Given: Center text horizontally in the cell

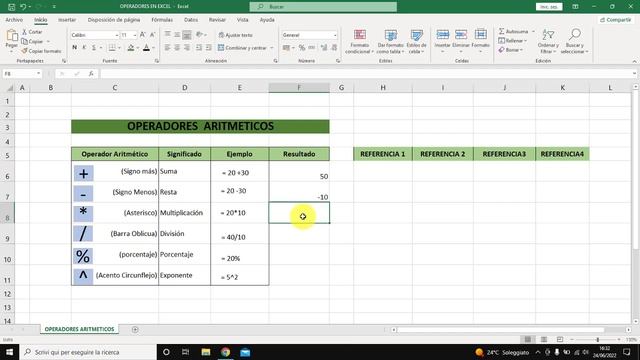Looking at the screenshot, I should pyautogui.click(x=177, y=48).
